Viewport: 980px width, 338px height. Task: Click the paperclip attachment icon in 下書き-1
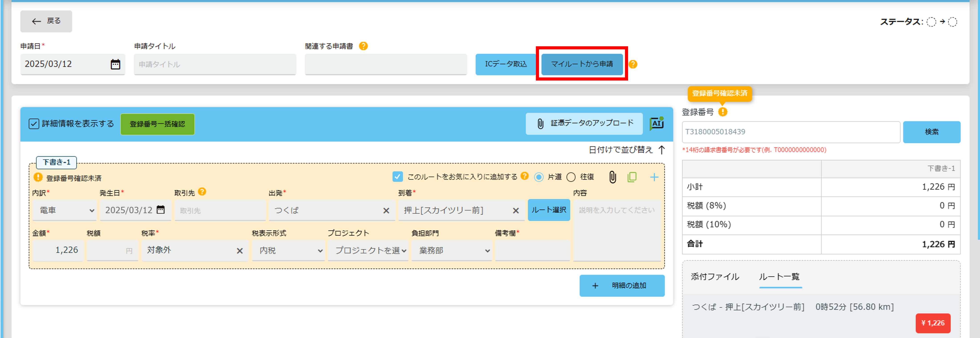click(612, 177)
